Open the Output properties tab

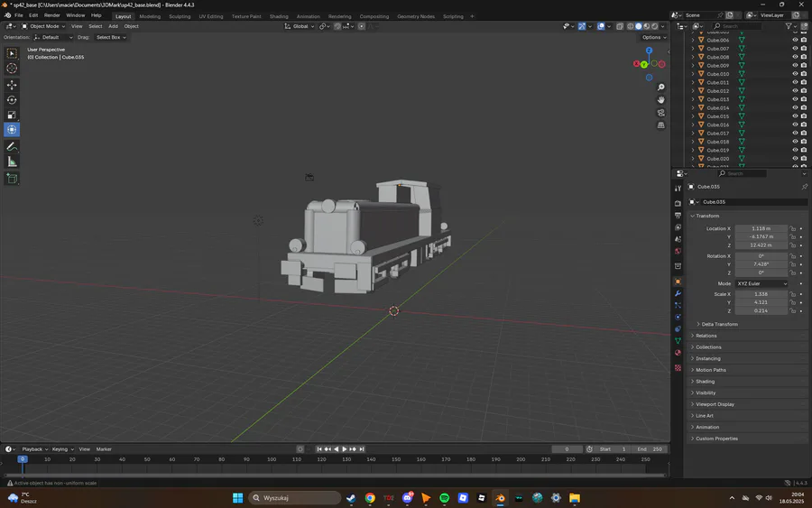coord(678,216)
